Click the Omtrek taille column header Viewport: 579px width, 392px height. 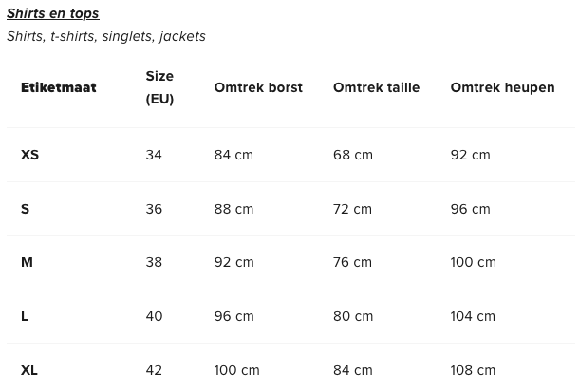(x=376, y=87)
